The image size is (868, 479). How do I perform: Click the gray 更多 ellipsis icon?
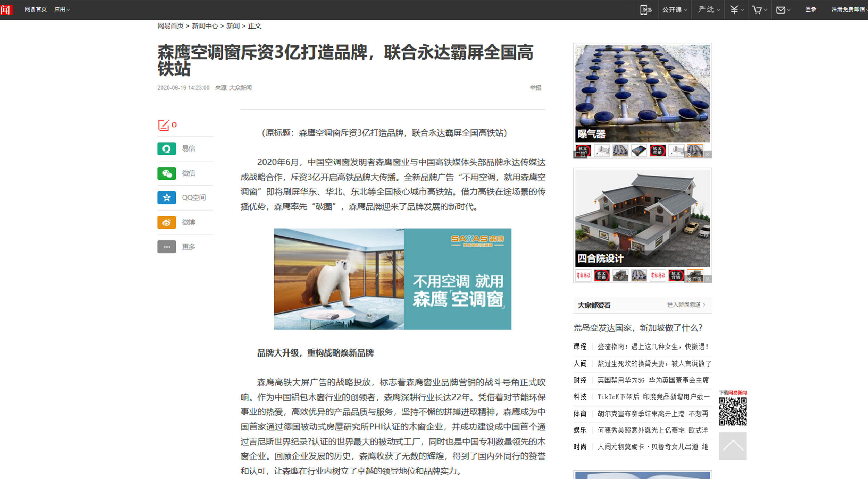(167, 247)
